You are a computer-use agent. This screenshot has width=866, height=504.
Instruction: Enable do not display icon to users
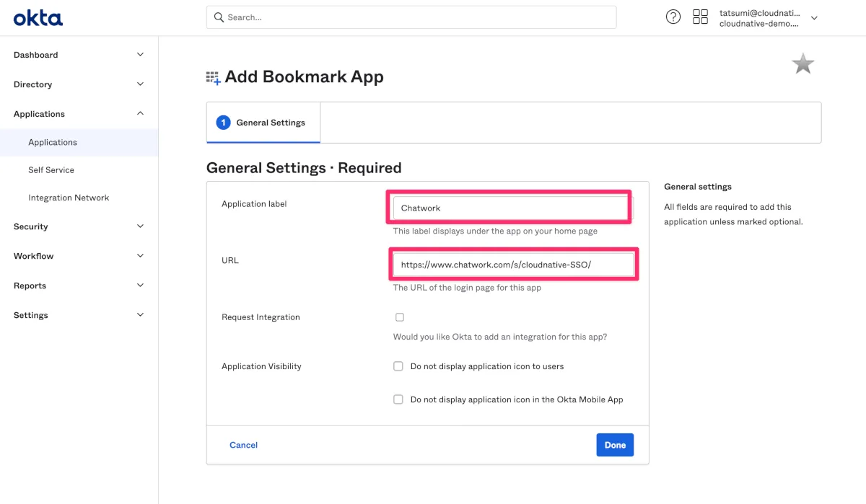coord(398,366)
